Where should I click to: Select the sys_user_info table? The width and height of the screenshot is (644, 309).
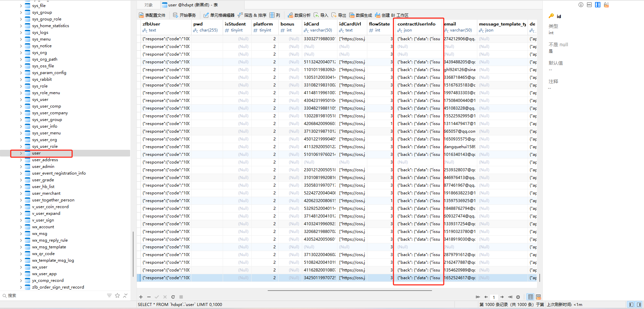[x=45, y=126]
